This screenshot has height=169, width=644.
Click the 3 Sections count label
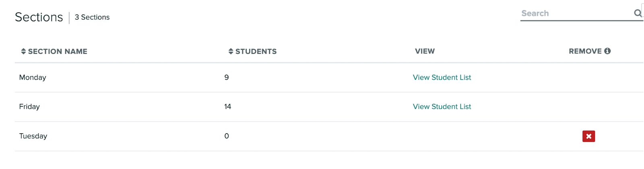(92, 17)
